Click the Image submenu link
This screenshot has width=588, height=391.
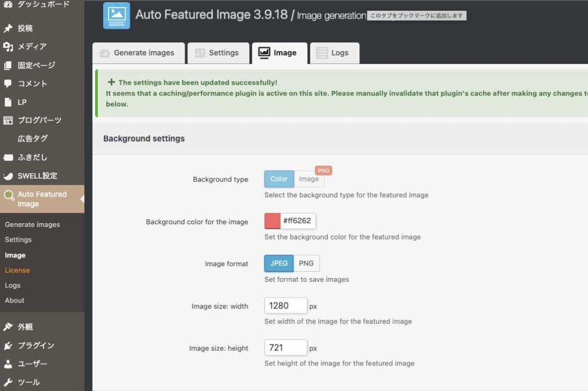coord(15,255)
